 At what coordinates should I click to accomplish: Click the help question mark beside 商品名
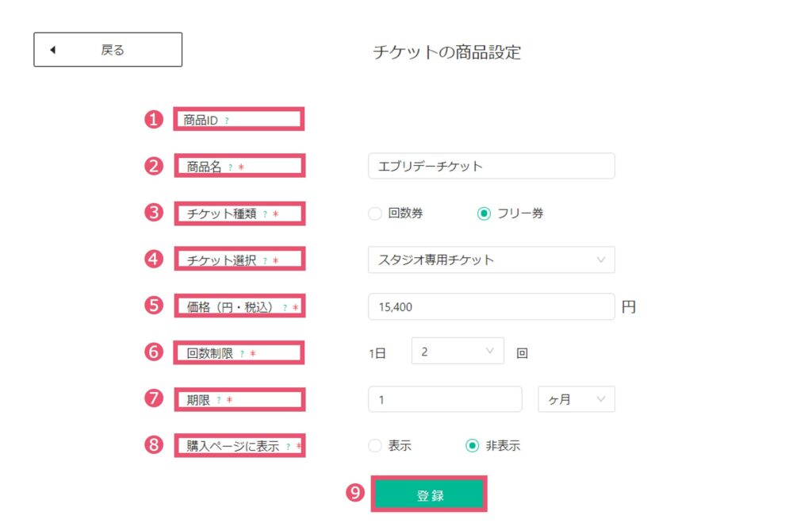(x=230, y=167)
